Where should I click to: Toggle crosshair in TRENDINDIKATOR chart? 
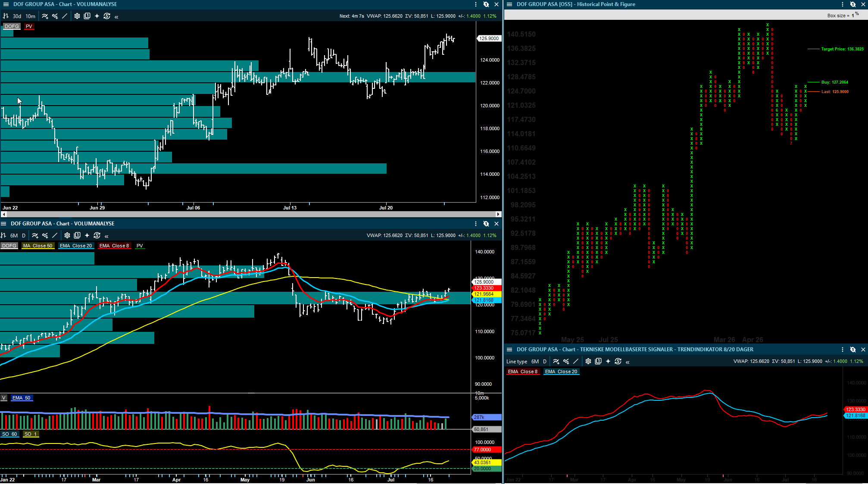point(608,362)
